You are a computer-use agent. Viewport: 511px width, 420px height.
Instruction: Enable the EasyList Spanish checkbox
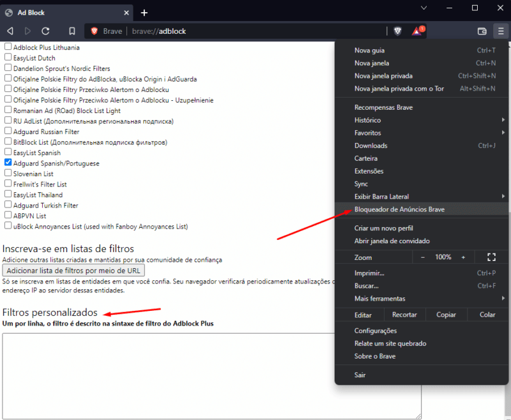(8, 152)
